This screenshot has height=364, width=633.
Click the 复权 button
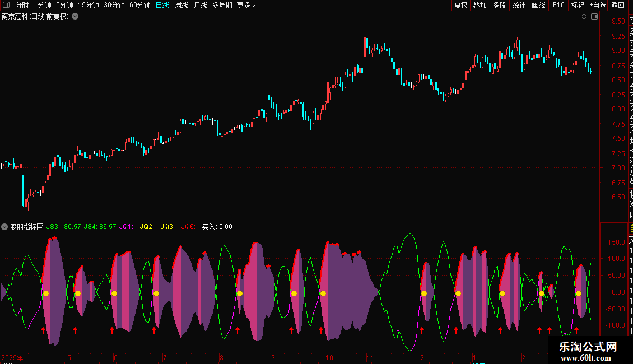click(460, 5)
